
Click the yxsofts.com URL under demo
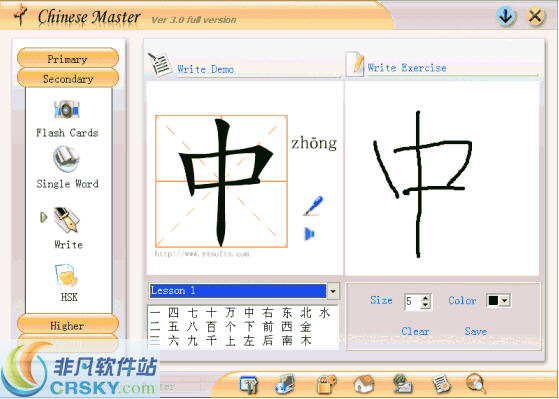pyautogui.click(x=202, y=254)
